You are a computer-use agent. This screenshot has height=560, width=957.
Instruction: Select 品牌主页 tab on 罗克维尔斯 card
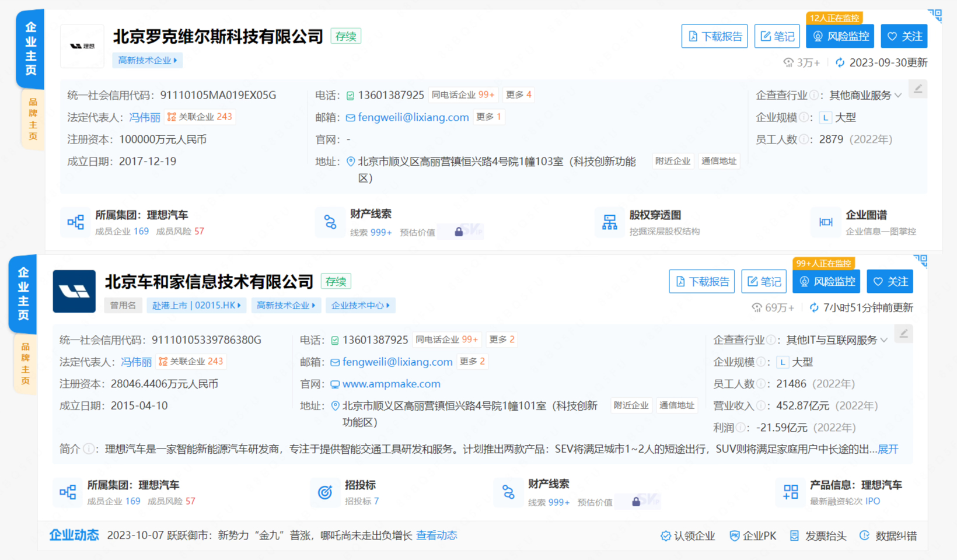tap(33, 119)
